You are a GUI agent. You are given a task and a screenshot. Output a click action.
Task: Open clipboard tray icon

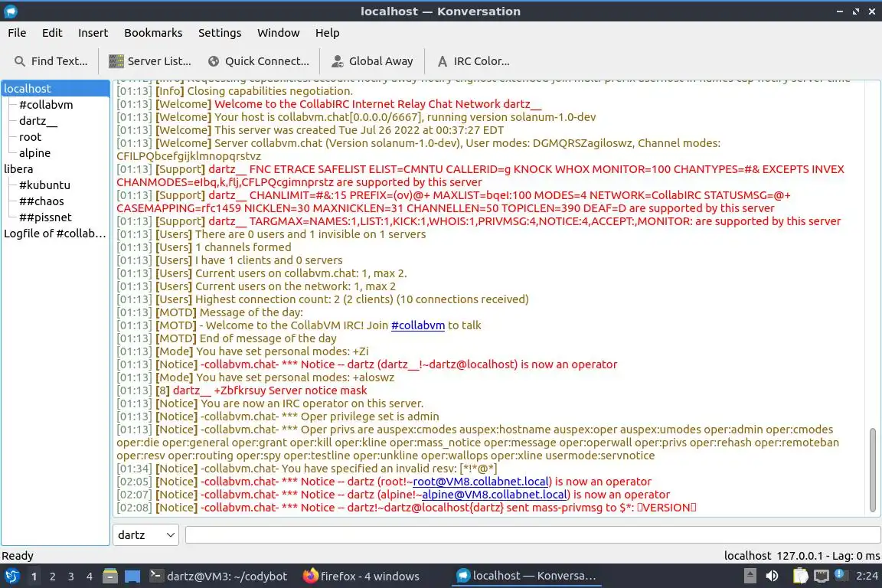click(x=800, y=576)
